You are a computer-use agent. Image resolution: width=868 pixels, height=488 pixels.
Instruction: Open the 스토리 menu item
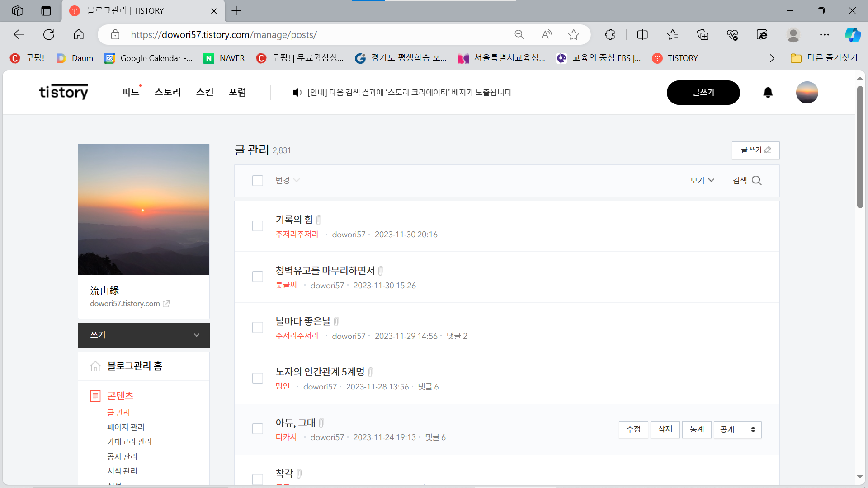coord(167,93)
